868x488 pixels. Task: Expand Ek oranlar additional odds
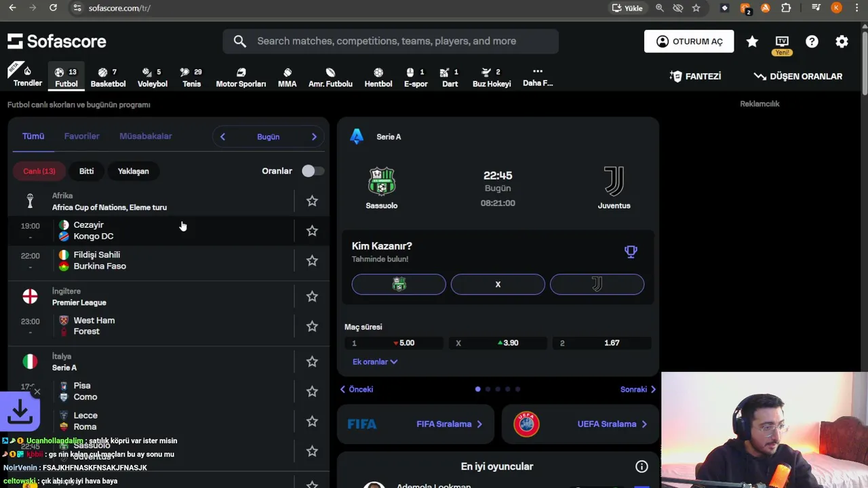[375, 362]
